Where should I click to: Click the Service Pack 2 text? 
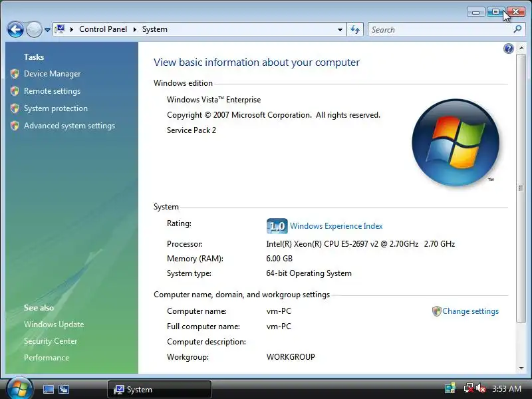coord(192,130)
